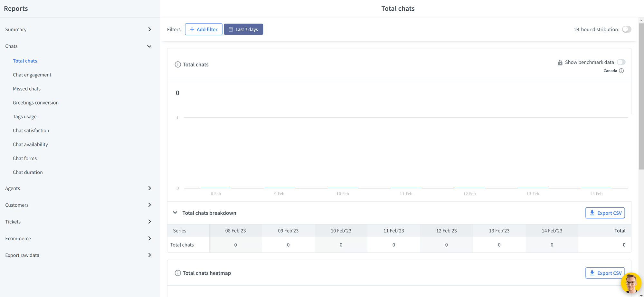Open your profile avatar in the corner
The image size is (644, 297).
631,283
